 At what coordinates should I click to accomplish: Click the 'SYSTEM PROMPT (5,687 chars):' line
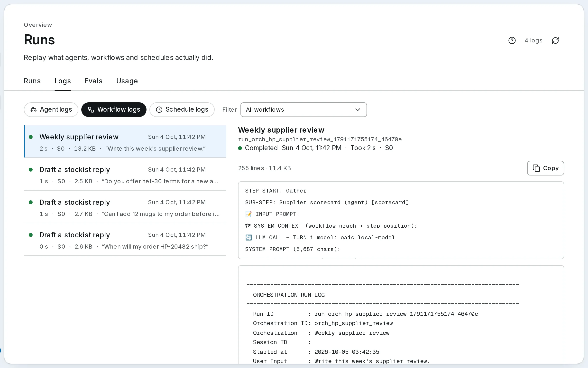[293, 249]
